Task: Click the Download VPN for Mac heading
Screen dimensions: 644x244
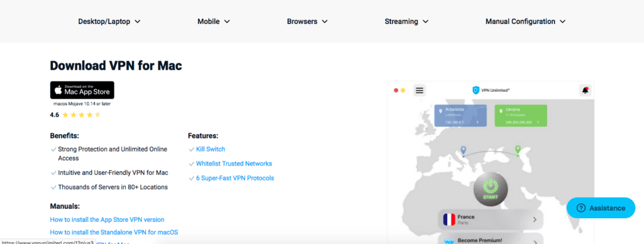Action: click(x=116, y=66)
